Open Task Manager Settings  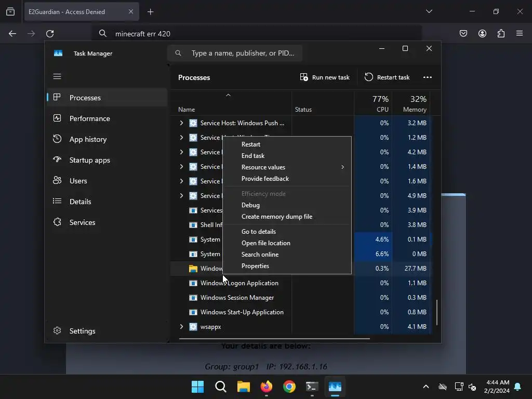click(107, 331)
